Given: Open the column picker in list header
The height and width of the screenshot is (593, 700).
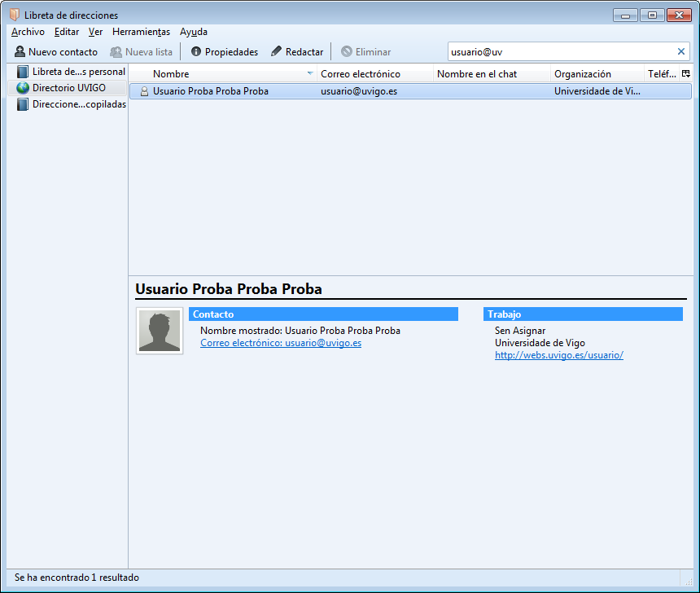Looking at the screenshot, I should click(685, 74).
